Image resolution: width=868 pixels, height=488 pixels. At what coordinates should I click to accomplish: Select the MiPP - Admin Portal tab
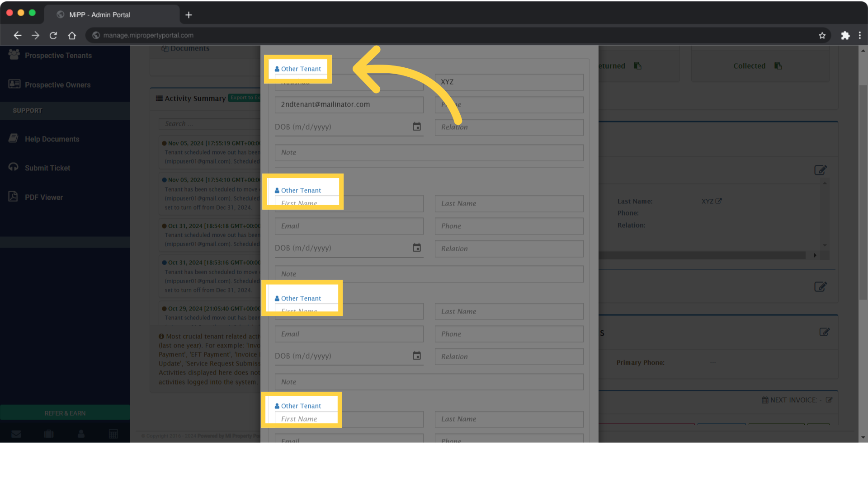[x=112, y=14]
